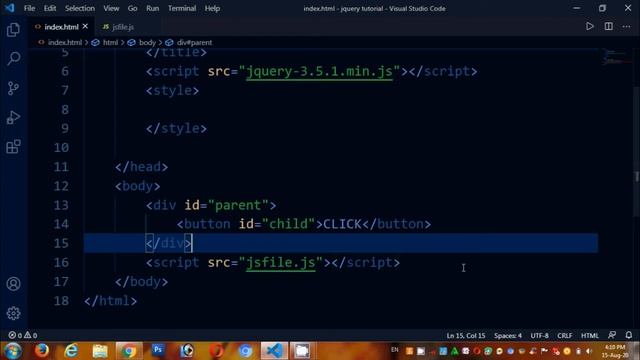Split the editor to the right
This screenshot has height=360, width=640.
pyautogui.click(x=608, y=27)
